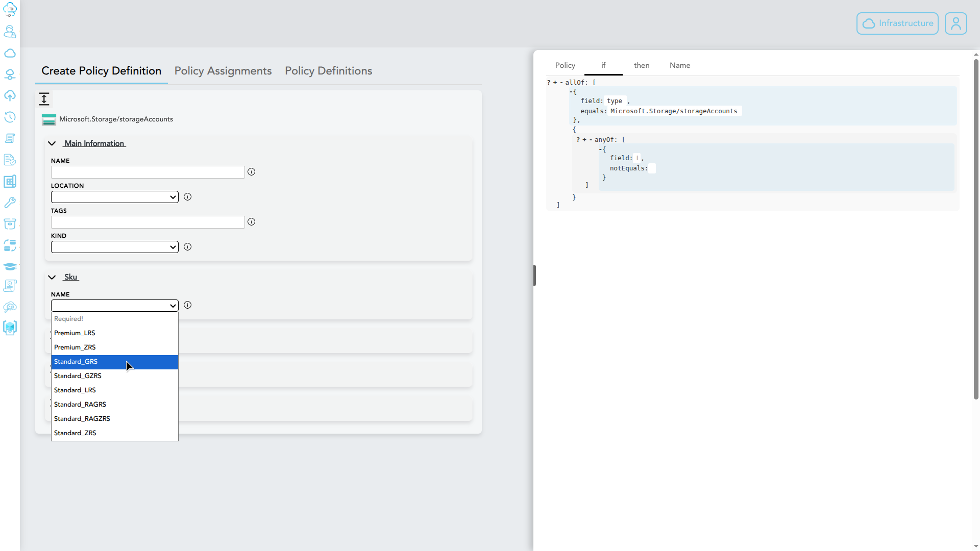Screen dimensions: 980x551
Task: Click the TAGS input field
Action: coord(148,222)
